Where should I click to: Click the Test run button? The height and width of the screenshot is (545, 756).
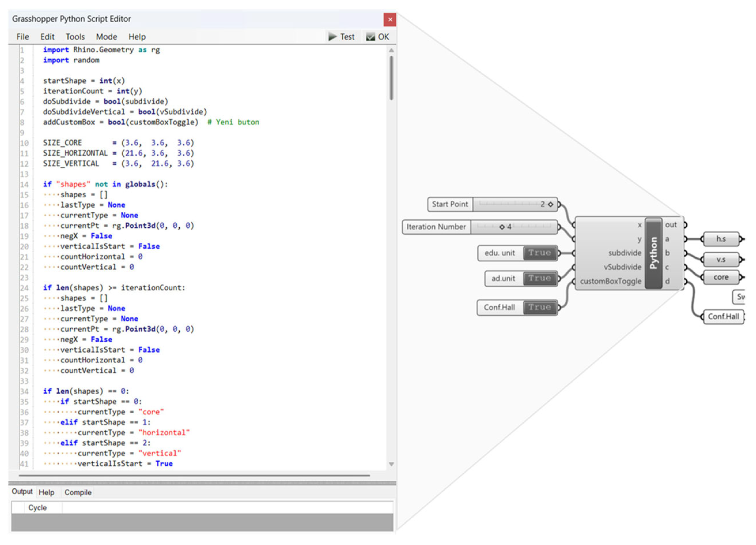click(x=342, y=37)
